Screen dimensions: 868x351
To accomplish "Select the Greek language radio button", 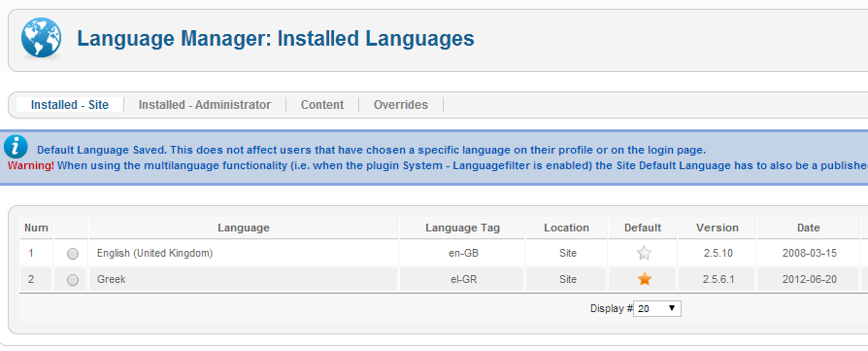I will click(73, 280).
